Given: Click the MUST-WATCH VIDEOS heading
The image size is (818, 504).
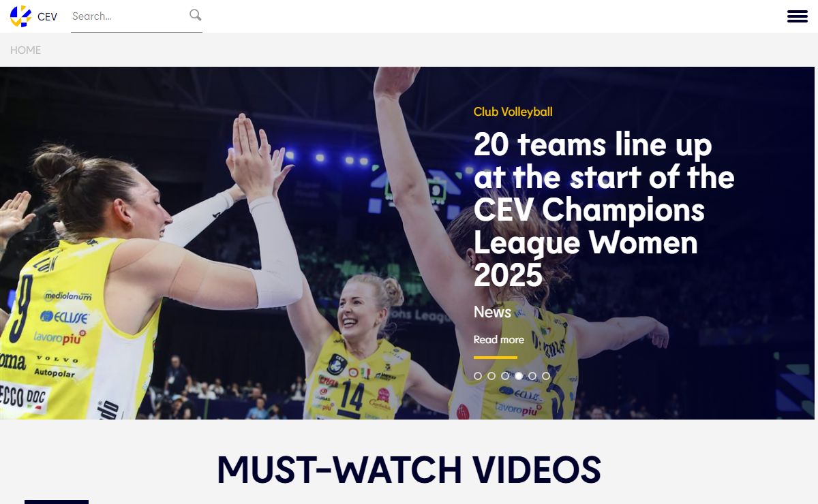Looking at the screenshot, I should tap(408, 470).
